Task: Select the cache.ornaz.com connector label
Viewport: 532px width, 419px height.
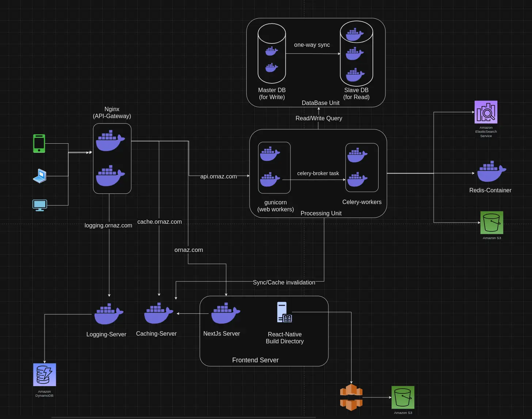Action: coord(160,222)
